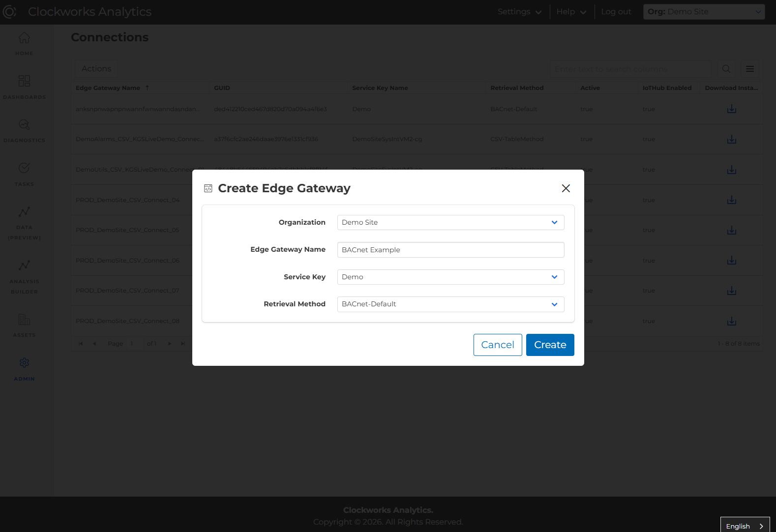The height and width of the screenshot is (532, 776).
Task: Download installer for BACnet-Default connection row
Action: click(x=732, y=109)
